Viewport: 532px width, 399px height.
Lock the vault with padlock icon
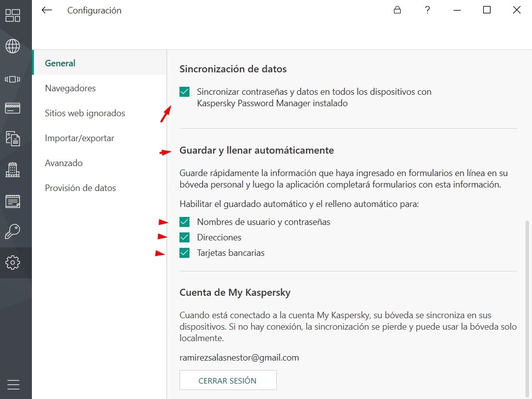[x=397, y=10]
